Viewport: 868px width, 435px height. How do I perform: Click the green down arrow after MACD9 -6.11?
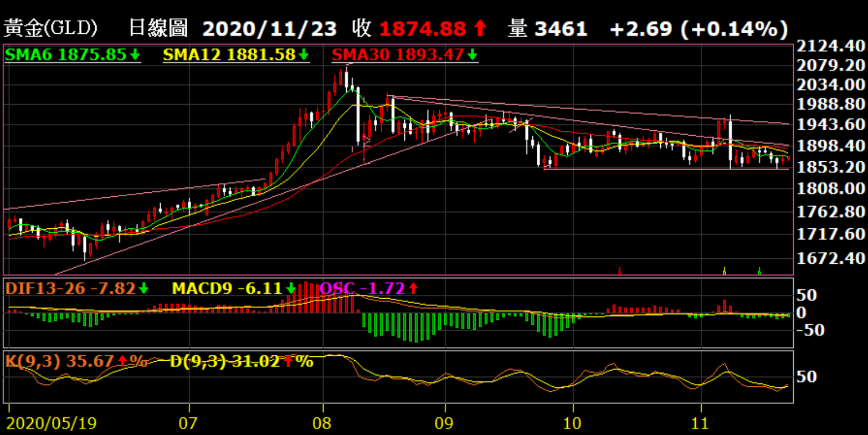291,288
